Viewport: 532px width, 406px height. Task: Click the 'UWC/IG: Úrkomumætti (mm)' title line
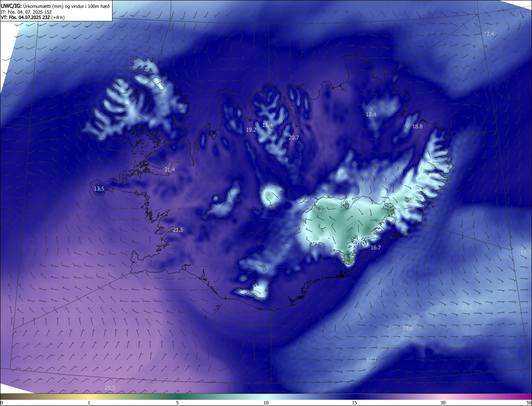click(x=55, y=6)
